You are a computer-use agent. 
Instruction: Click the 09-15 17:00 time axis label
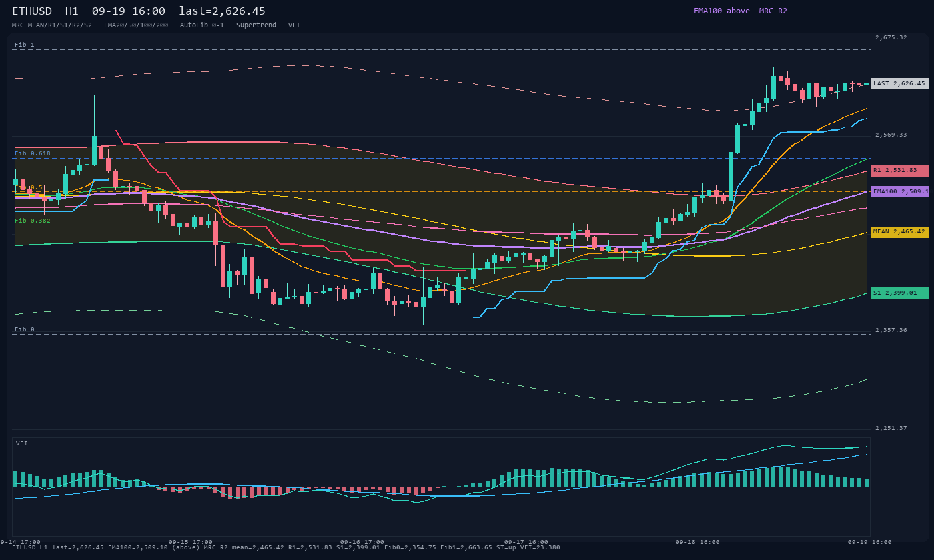[x=191, y=542]
